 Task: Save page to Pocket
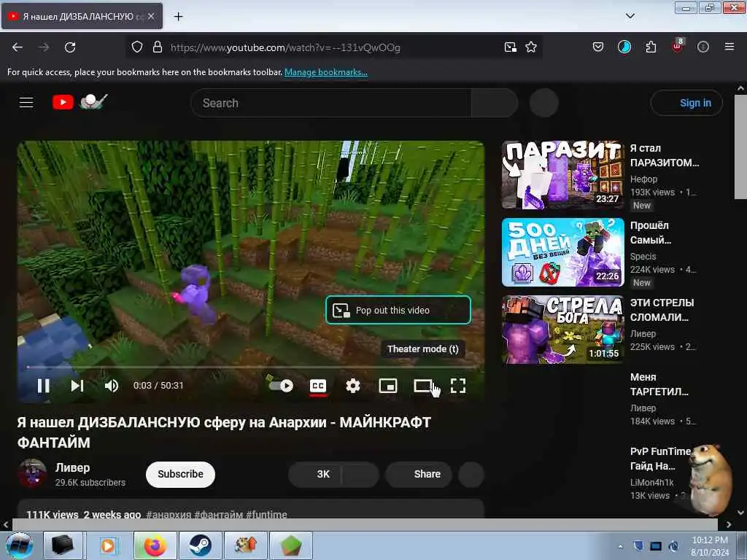pyautogui.click(x=598, y=47)
